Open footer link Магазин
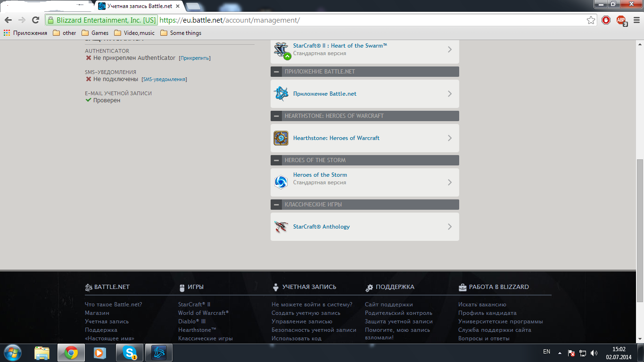The width and height of the screenshot is (644, 362). click(97, 313)
